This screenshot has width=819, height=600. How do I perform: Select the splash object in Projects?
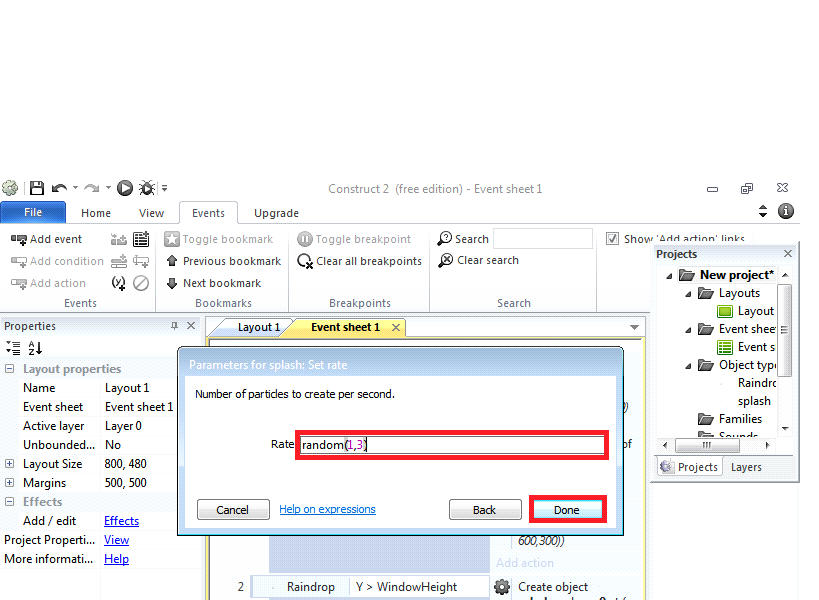754,401
